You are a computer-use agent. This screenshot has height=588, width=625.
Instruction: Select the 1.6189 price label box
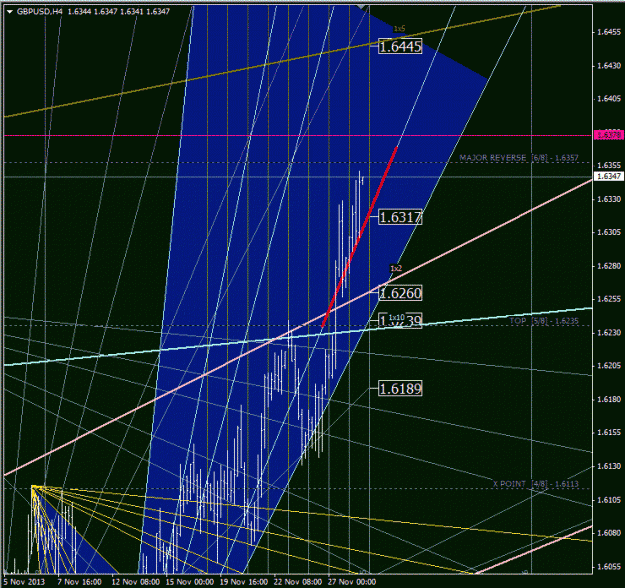pyautogui.click(x=400, y=388)
